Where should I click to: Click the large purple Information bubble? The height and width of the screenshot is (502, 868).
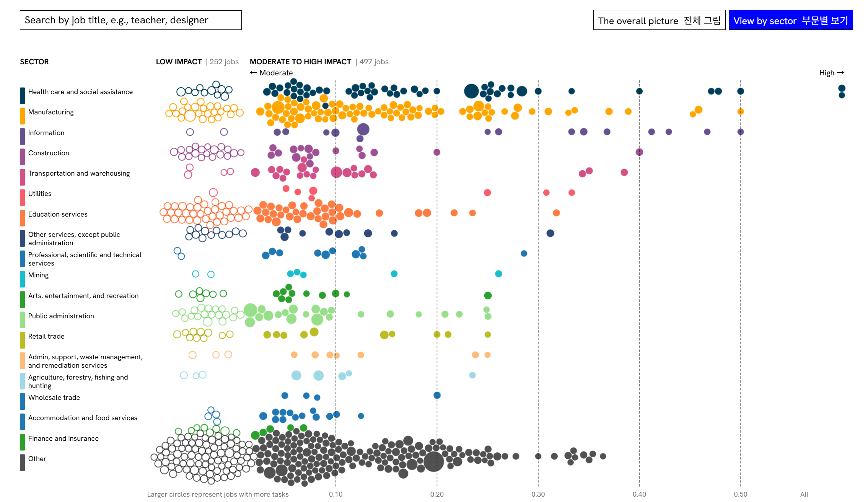click(x=363, y=129)
